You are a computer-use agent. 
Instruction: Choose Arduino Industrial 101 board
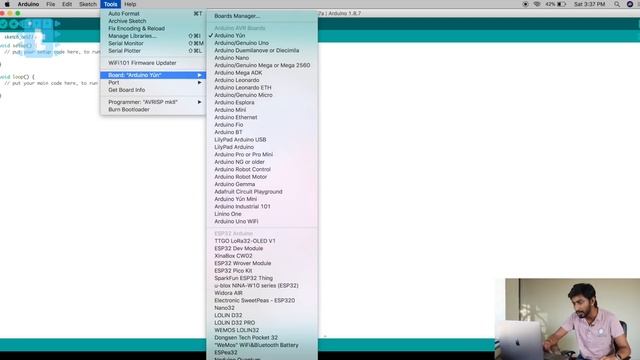point(262,207)
